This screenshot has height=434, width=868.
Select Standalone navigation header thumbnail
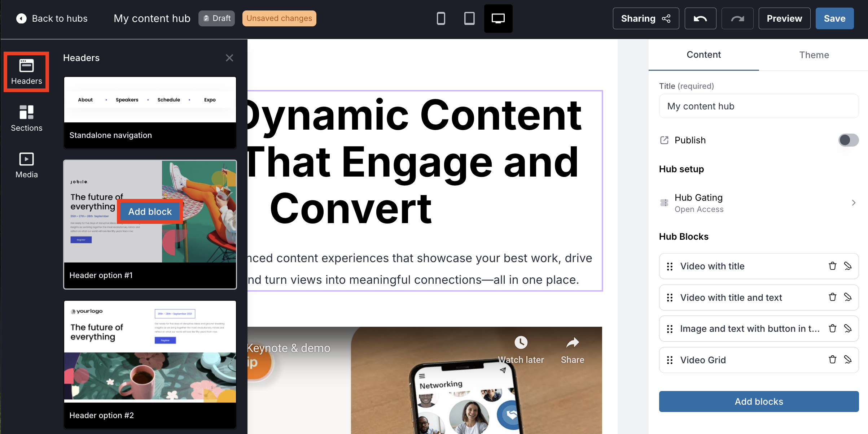pyautogui.click(x=150, y=113)
